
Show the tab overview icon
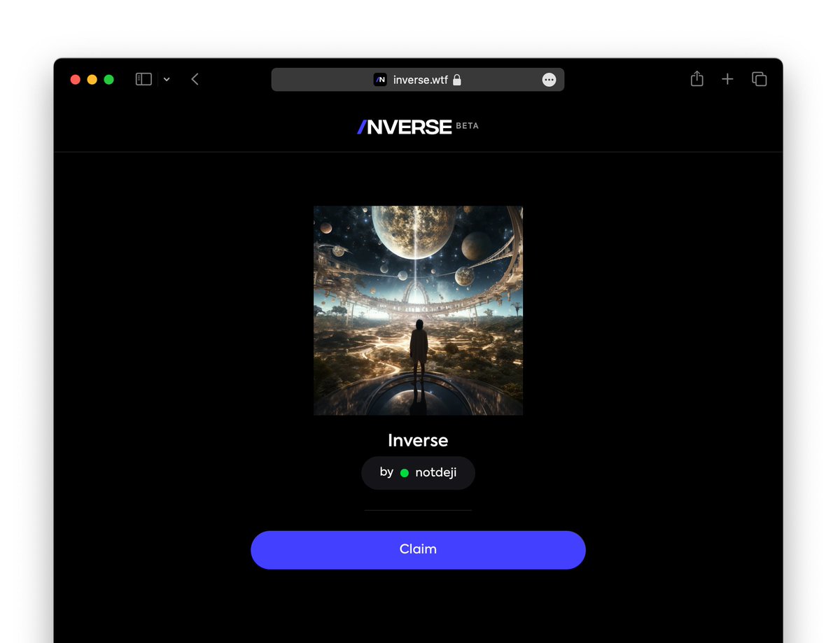[759, 79]
